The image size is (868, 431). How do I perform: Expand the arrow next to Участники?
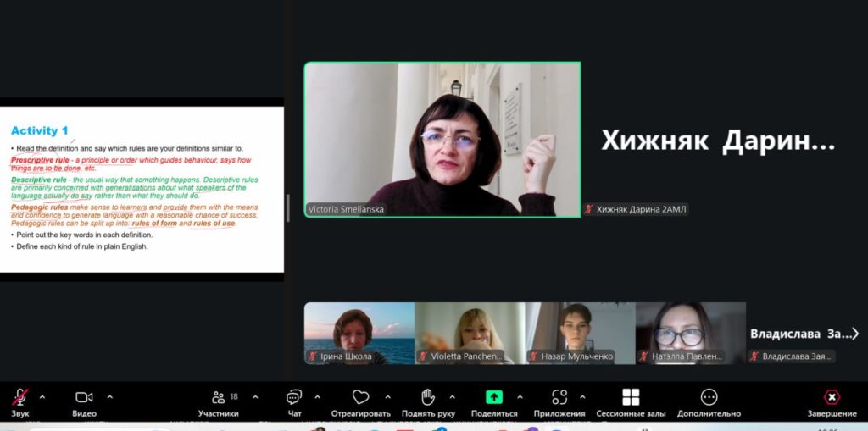coord(256,396)
